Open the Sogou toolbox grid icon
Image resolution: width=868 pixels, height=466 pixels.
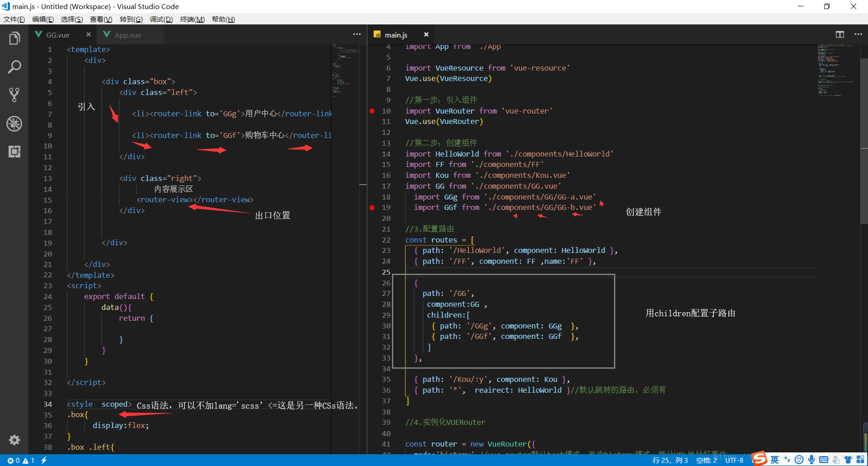click(x=860, y=460)
